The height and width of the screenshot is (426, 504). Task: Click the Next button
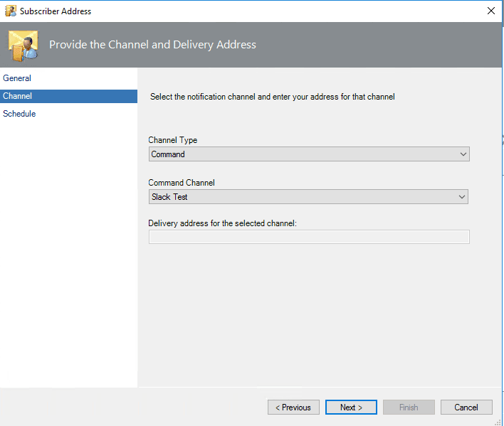point(351,407)
